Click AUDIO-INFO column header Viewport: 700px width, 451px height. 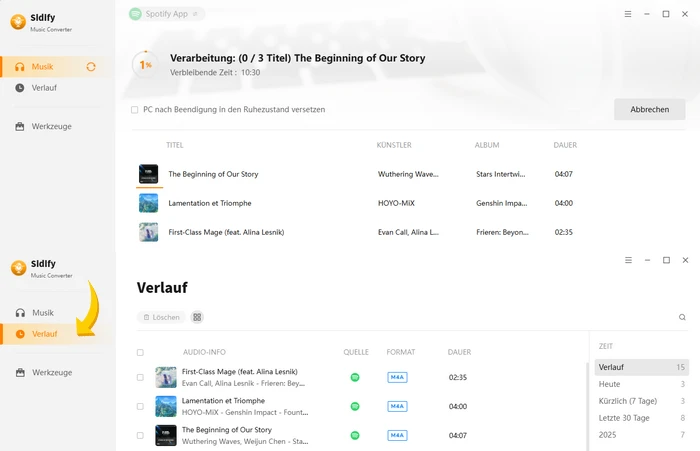(204, 352)
